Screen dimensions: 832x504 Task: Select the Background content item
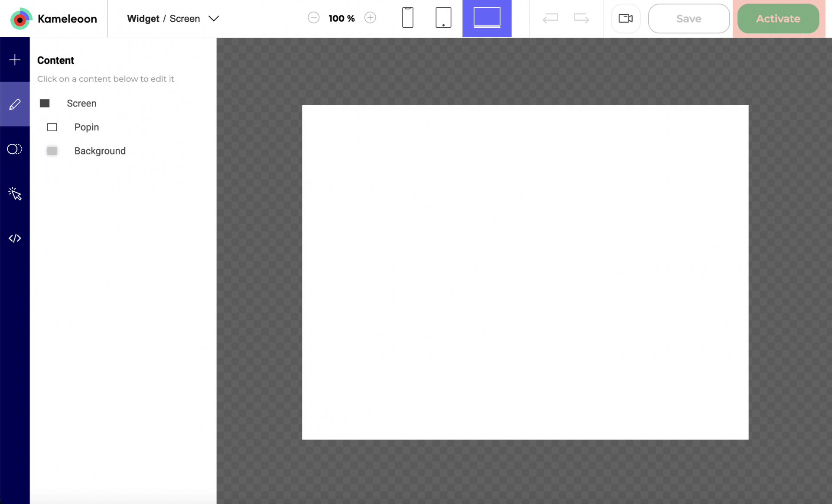[100, 151]
